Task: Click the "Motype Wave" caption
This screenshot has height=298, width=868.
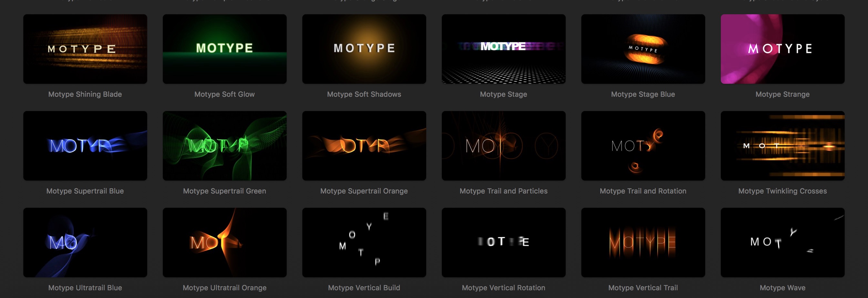Action: [x=783, y=288]
